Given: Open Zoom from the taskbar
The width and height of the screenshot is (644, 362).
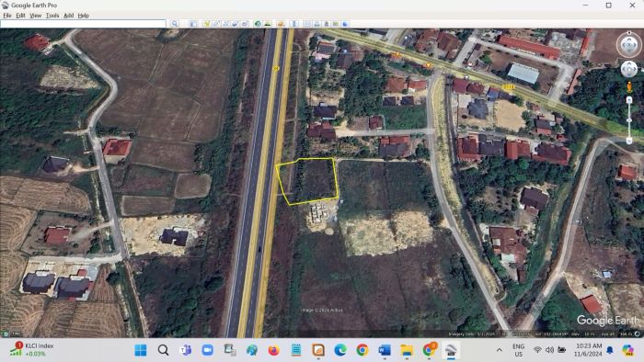Looking at the screenshot, I should pyautogui.click(x=207, y=350).
